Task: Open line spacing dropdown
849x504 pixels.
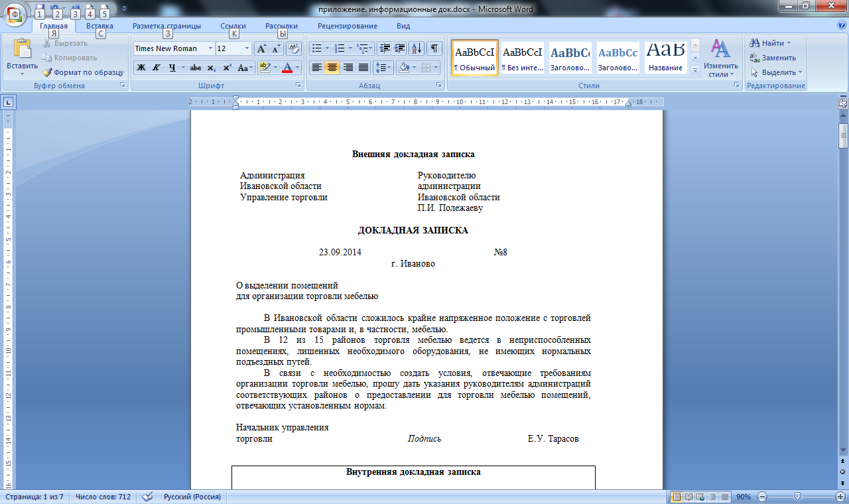Action: tap(383, 68)
